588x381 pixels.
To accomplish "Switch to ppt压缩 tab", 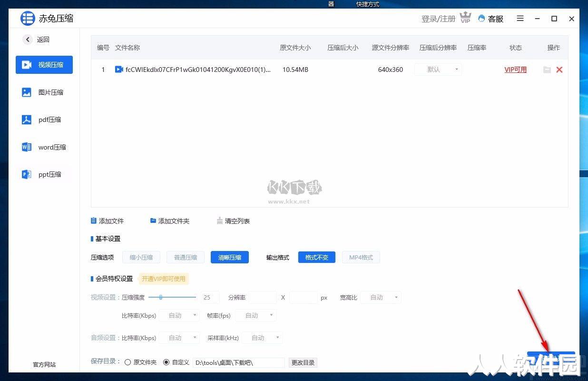I will 44,174.
